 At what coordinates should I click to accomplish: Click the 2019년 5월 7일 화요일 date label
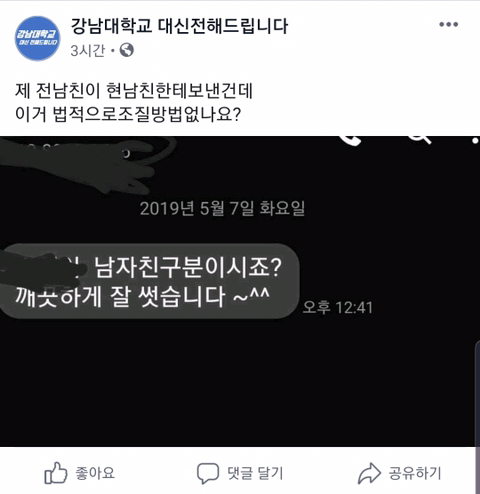222,209
